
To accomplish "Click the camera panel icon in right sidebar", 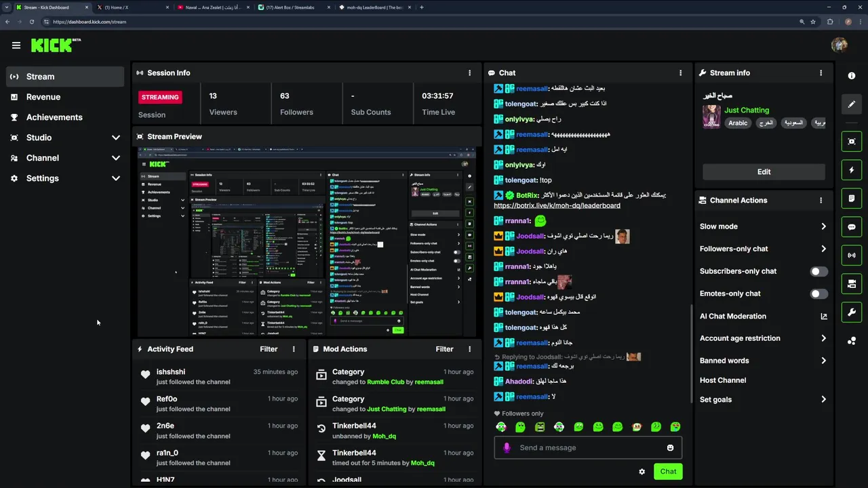I will (x=852, y=284).
